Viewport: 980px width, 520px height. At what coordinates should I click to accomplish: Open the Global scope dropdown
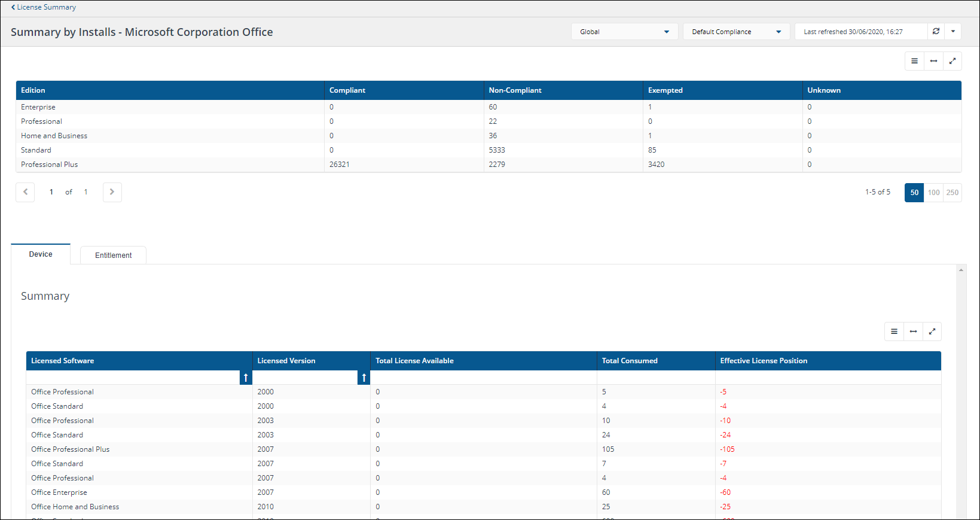pyautogui.click(x=624, y=32)
